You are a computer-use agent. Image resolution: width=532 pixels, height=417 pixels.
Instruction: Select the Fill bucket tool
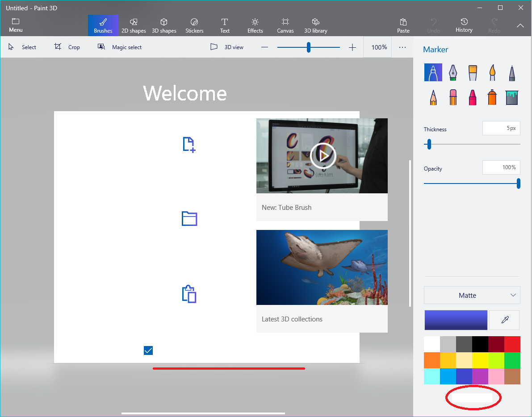pos(512,97)
